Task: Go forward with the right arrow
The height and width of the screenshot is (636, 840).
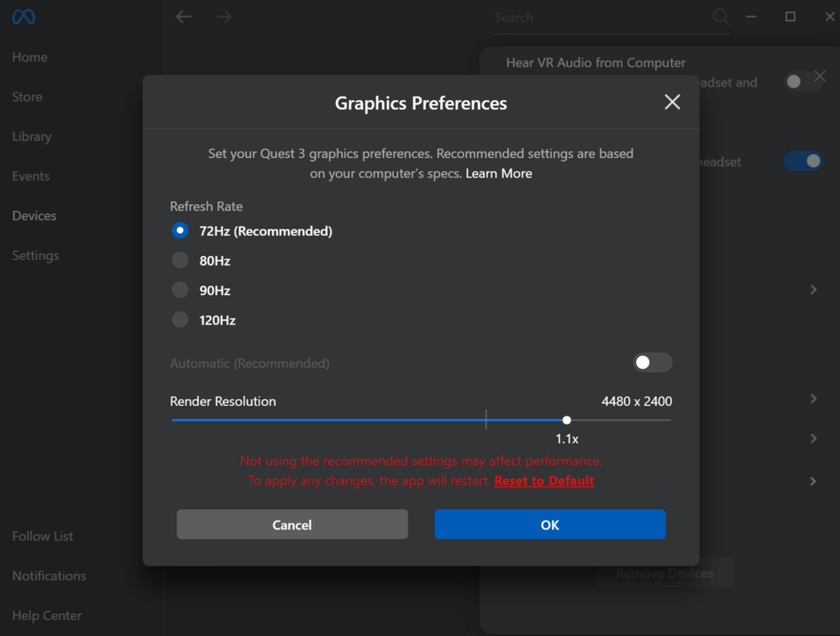Action: point(223,17)
